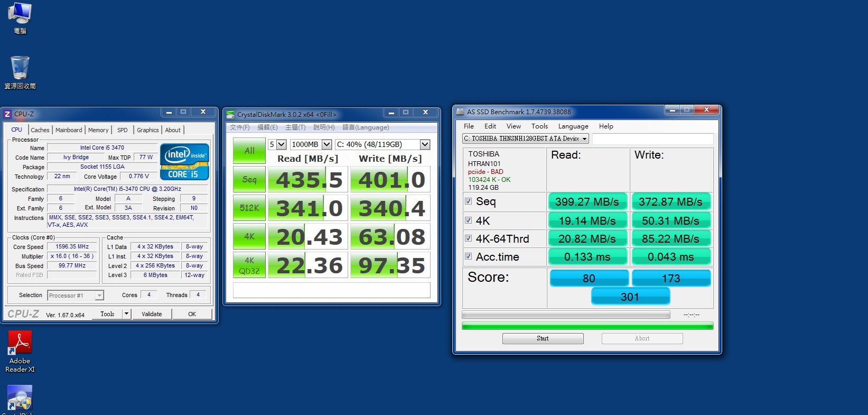This screenshot has width=868, height=415.
Task: Open the 文件(F) menu in CrystalDiskMark
Action: click(x=240, y=127)
